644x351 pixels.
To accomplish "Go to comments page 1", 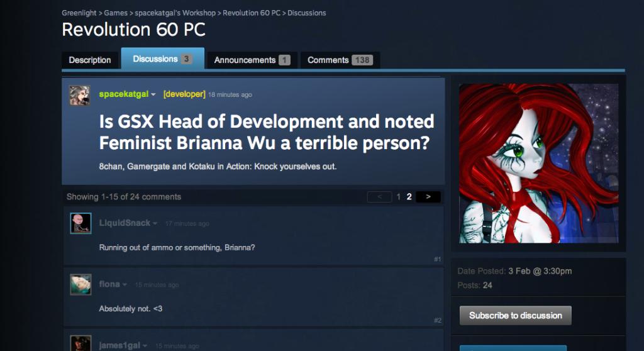I will pyautogui.click(x=398, y=197).
